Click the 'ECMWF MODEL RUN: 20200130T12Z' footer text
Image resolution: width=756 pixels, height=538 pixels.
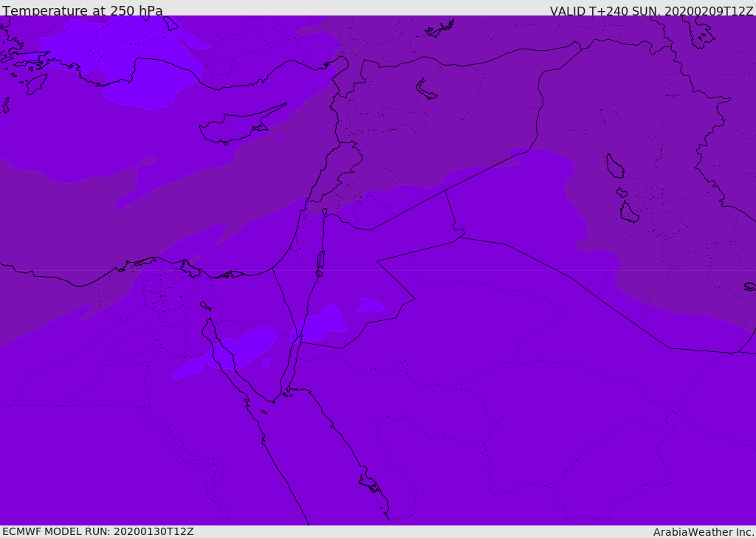[x=98, y=531]
